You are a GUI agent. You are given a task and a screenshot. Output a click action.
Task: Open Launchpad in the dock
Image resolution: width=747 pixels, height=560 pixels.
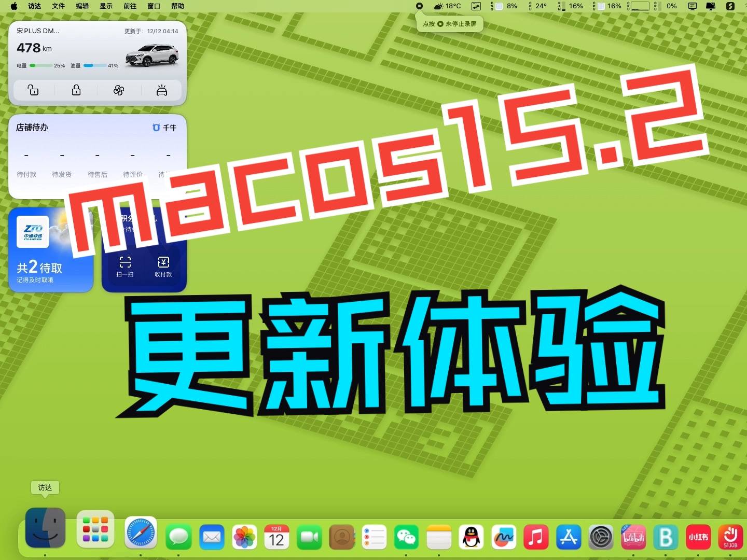[95, 529]
